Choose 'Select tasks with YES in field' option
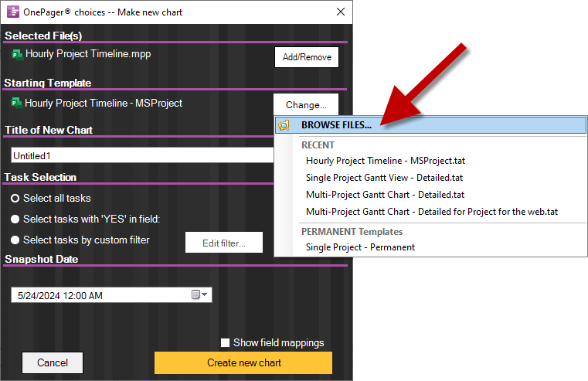 click(x=15, y=219)
